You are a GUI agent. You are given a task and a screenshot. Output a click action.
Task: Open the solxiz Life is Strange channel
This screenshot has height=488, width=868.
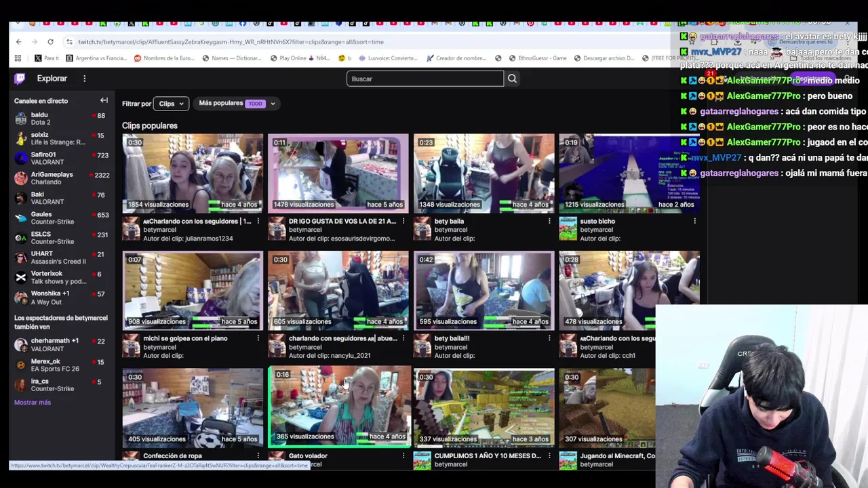[61, 139]
